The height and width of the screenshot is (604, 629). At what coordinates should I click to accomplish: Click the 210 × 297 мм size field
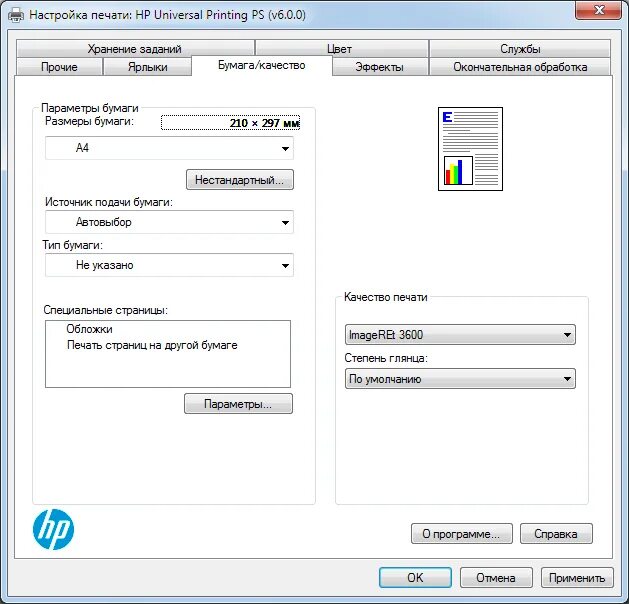(230, 123)
